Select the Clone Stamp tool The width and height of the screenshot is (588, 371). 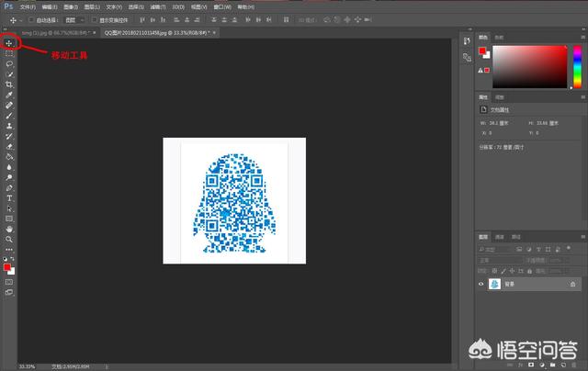click(x=9, y=126)
